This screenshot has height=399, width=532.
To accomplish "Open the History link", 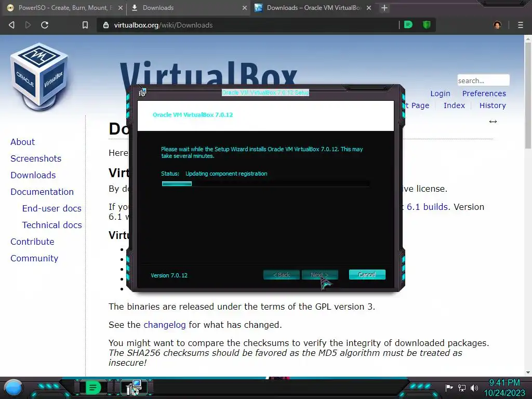I will click(x=493, y=105).
